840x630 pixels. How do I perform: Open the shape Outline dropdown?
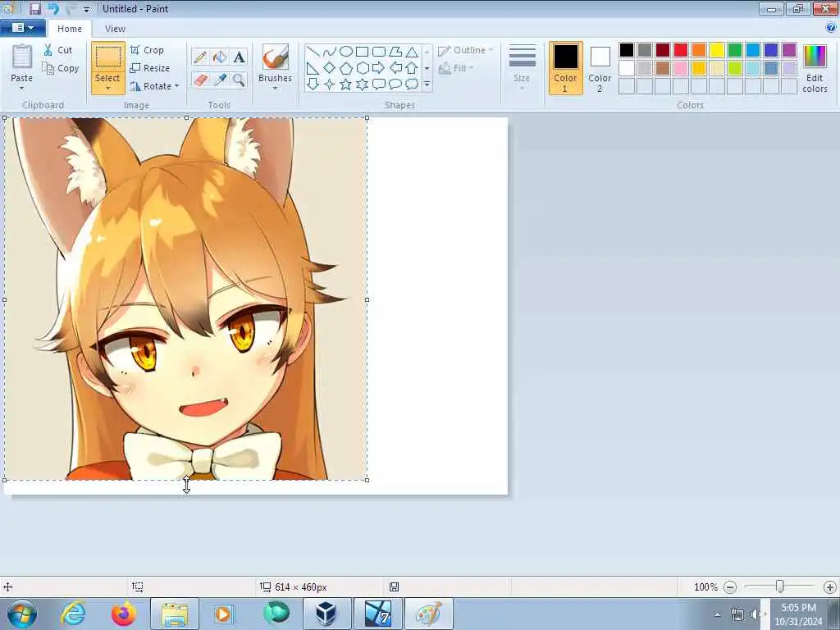[465, 50]
